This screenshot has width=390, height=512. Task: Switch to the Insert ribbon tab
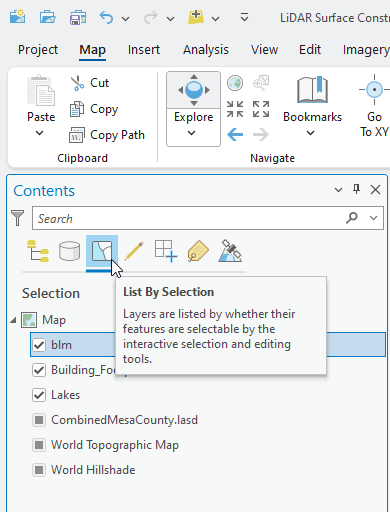[144, 50]
